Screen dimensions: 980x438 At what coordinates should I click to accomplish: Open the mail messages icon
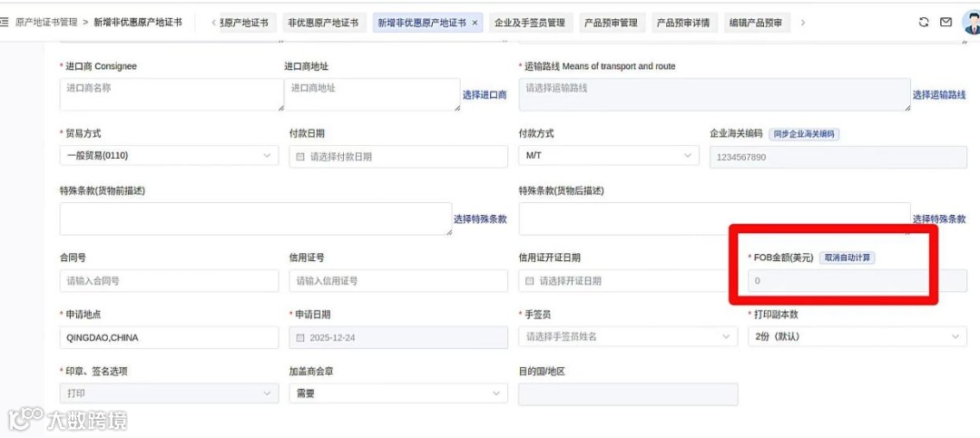pos(946,23)
